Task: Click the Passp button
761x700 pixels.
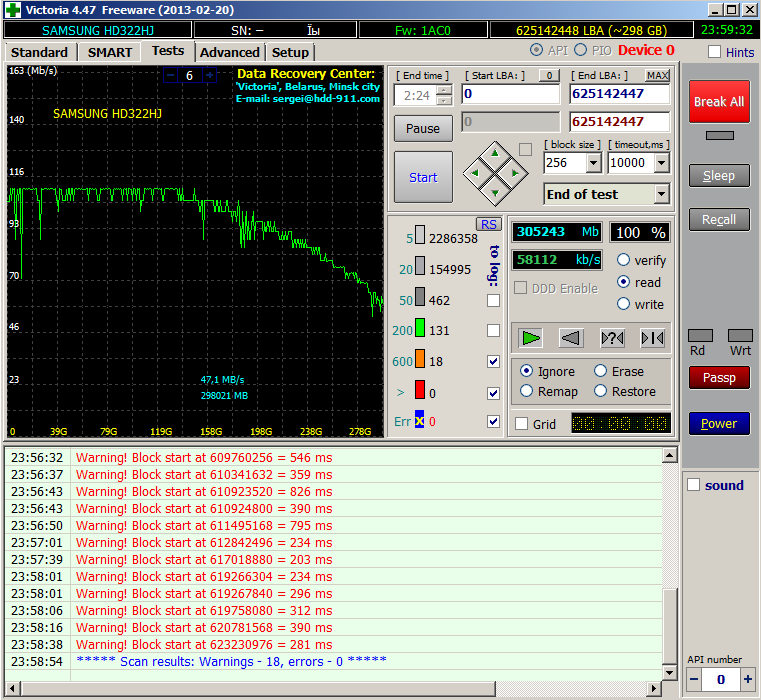Action: (x=719, y=378)
